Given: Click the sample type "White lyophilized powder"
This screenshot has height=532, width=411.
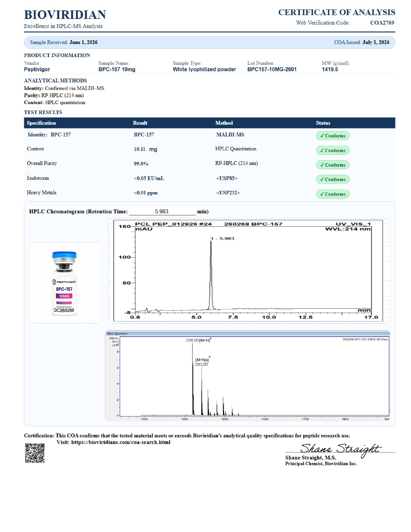Looking at the screenshot, I should point(205,69).
